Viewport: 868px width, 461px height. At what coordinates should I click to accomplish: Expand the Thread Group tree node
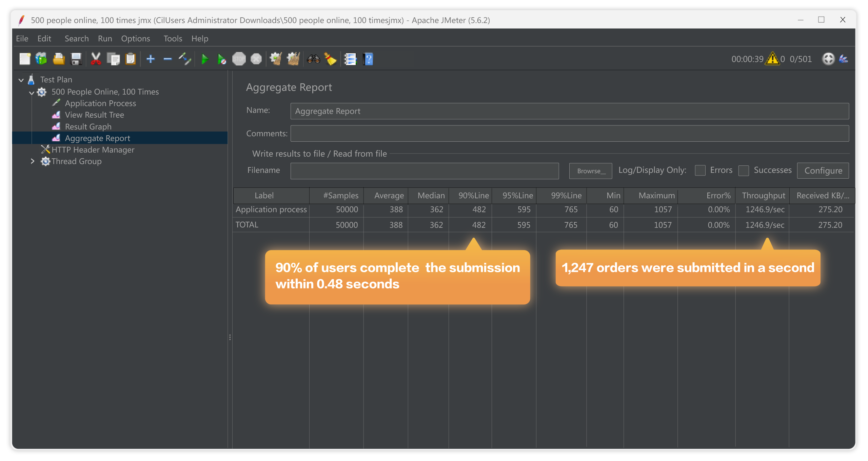point(33,161)
